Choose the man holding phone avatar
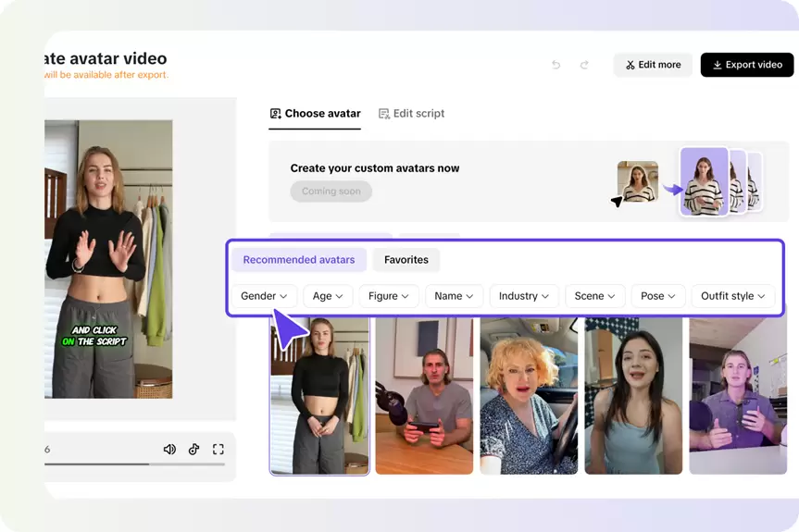 point(424,396)
